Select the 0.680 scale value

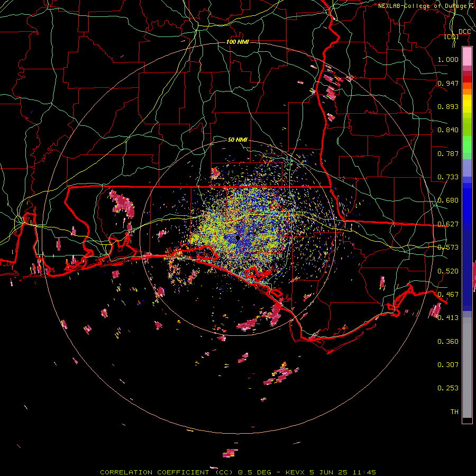pos(448,200)
